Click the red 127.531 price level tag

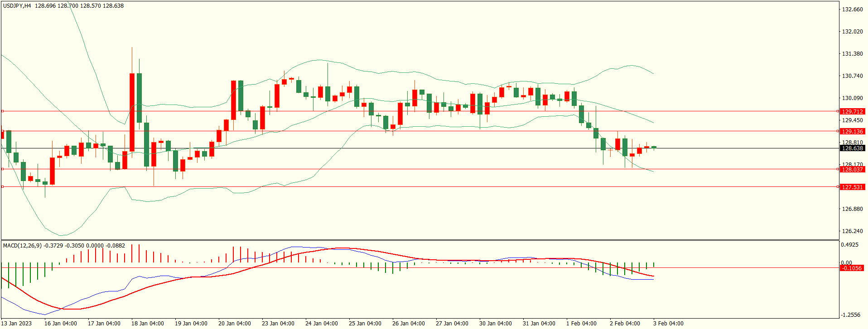click(x=852, y=187)
